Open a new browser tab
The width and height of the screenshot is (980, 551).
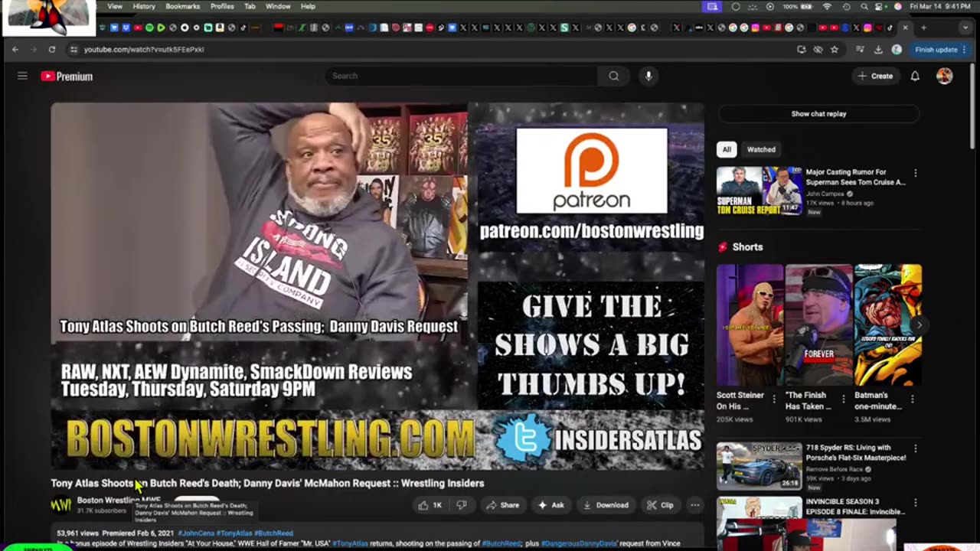pos(923,28)
